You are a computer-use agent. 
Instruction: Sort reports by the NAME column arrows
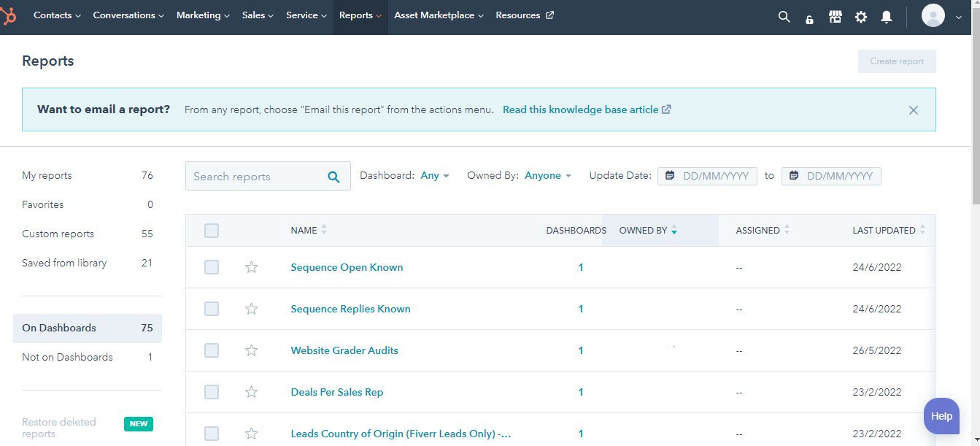pyautogui.click(x=324, y=229)
